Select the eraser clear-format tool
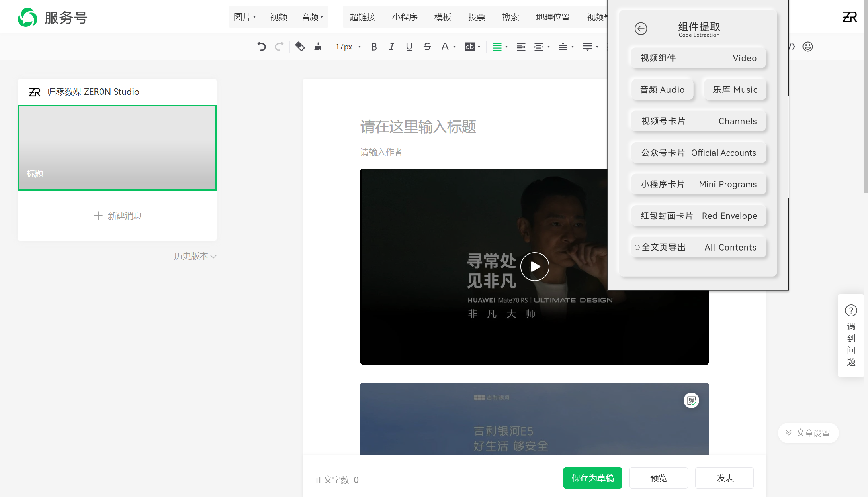The width and height of the screenshot is (868, 497). click(300, 47)
